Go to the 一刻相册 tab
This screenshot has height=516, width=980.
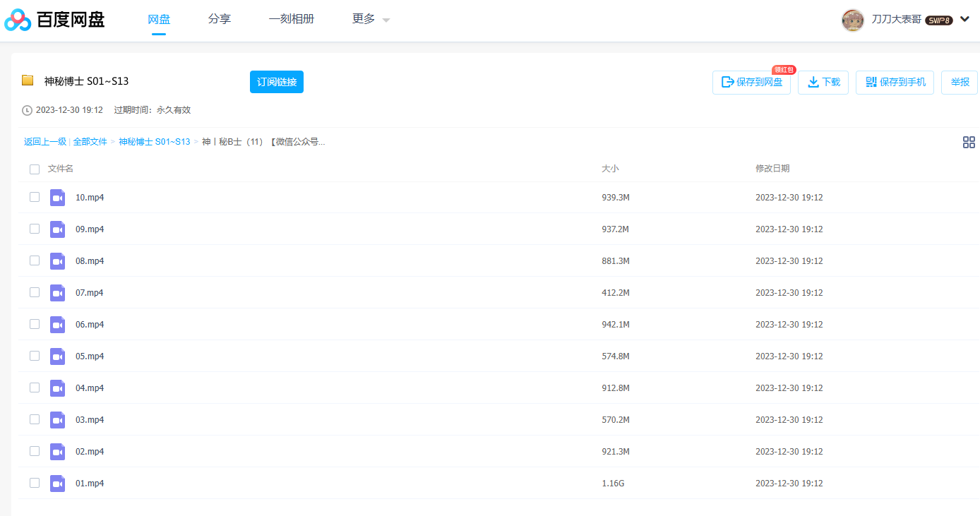(291, 19)
